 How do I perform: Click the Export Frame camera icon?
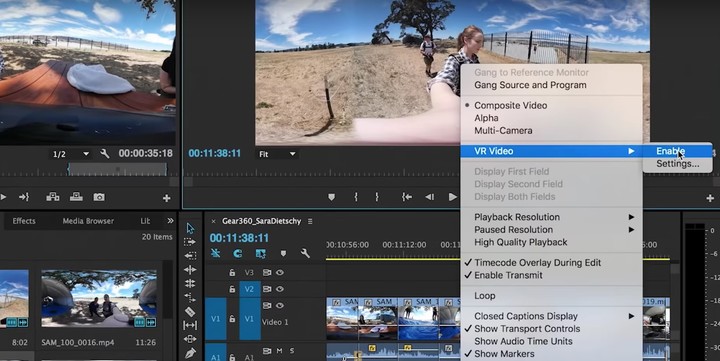click(x=99, y=197)
